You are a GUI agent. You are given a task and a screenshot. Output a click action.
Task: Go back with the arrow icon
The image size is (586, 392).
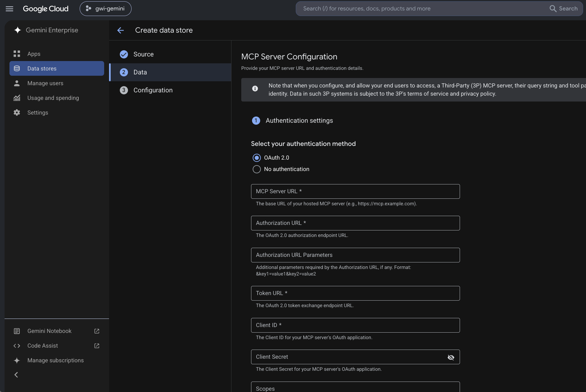pos(120,30)
